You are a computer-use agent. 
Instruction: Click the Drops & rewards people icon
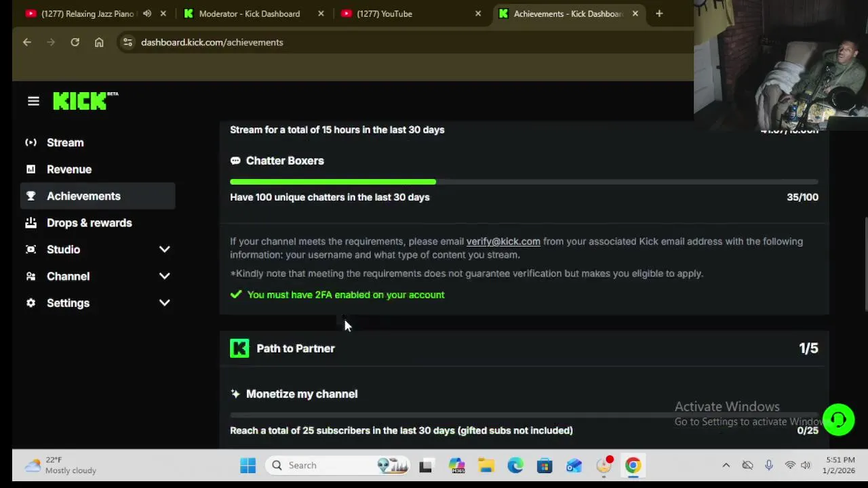(31, 223)
